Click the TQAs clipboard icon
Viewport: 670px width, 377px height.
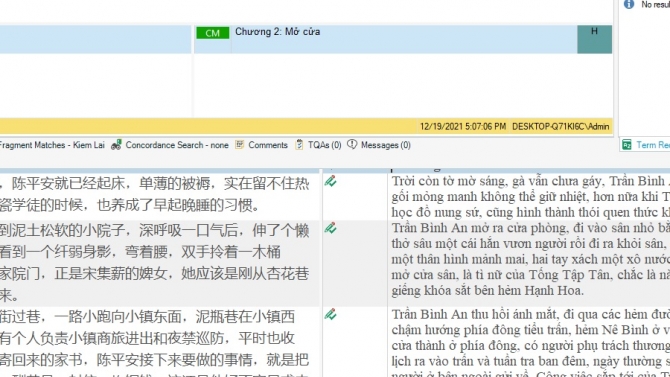(300, 144)
